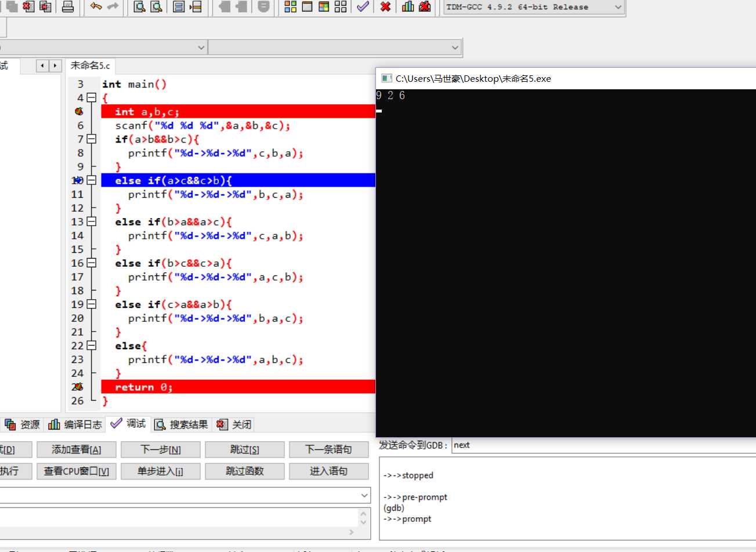Toggle breakpoint on gutter line 14
756x552 pixels.
[78, 235]
